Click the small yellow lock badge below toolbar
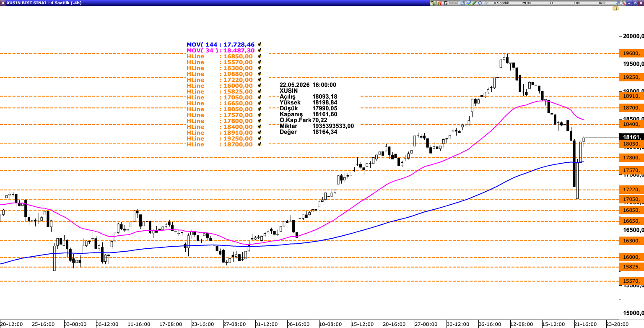Viewport: 644px width, 328px height. click(615, 8)
